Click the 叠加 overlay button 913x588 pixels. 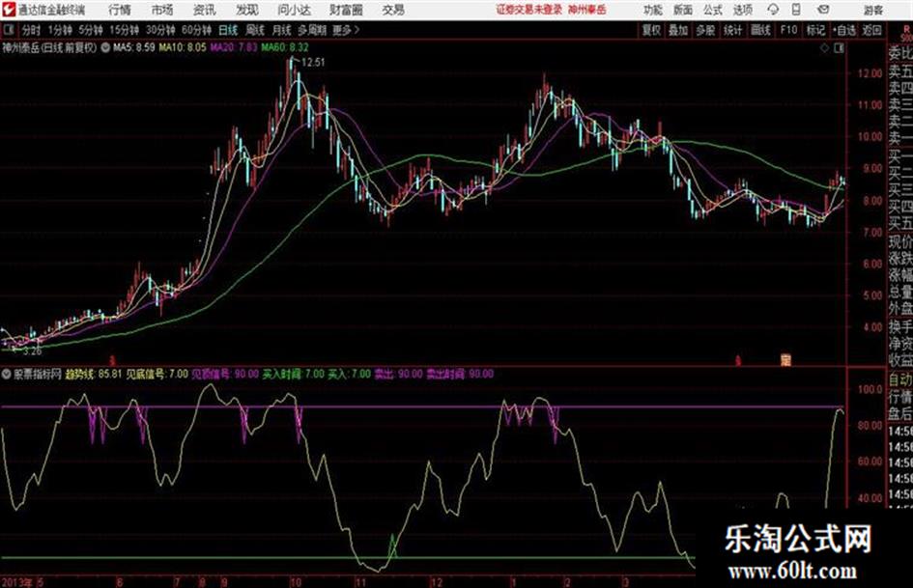click(x=678, y=30)
